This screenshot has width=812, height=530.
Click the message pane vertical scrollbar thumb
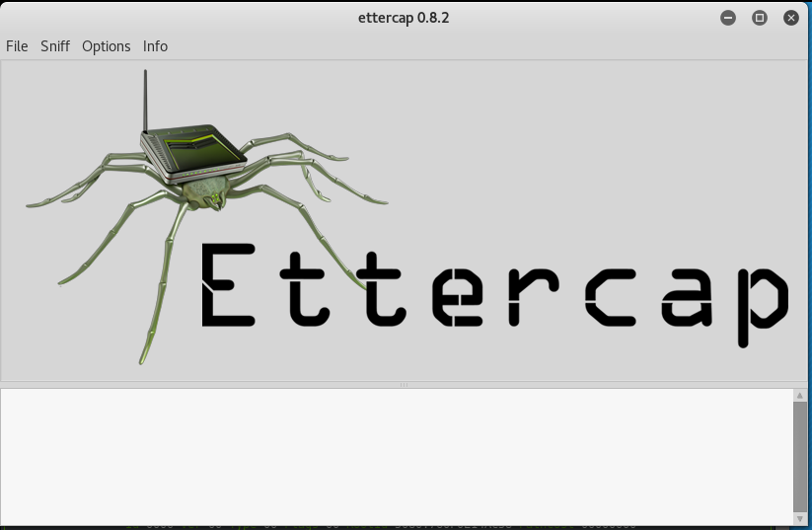tap(799, 456)
